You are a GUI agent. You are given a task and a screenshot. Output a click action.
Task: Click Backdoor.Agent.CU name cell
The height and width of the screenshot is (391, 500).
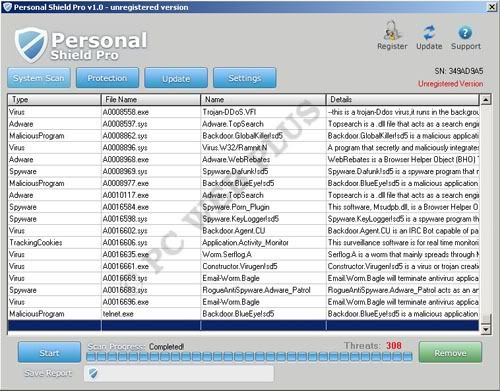pyautogui.click(x=263, y=231)
